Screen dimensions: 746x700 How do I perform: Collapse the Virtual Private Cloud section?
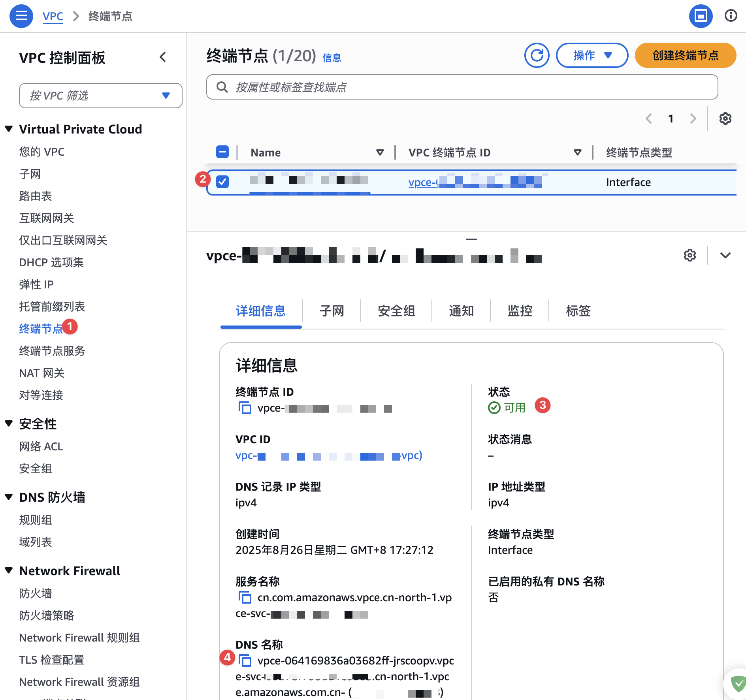[9, 129]
